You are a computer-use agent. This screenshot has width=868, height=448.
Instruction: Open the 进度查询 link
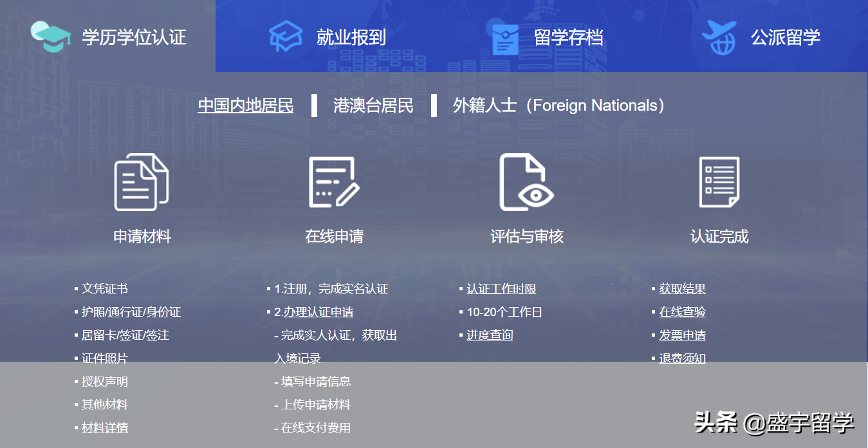click(x=490, y=335)
